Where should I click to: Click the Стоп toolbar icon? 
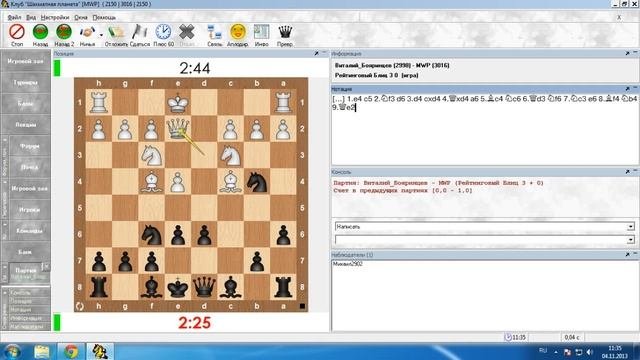[x=17, y=32]
